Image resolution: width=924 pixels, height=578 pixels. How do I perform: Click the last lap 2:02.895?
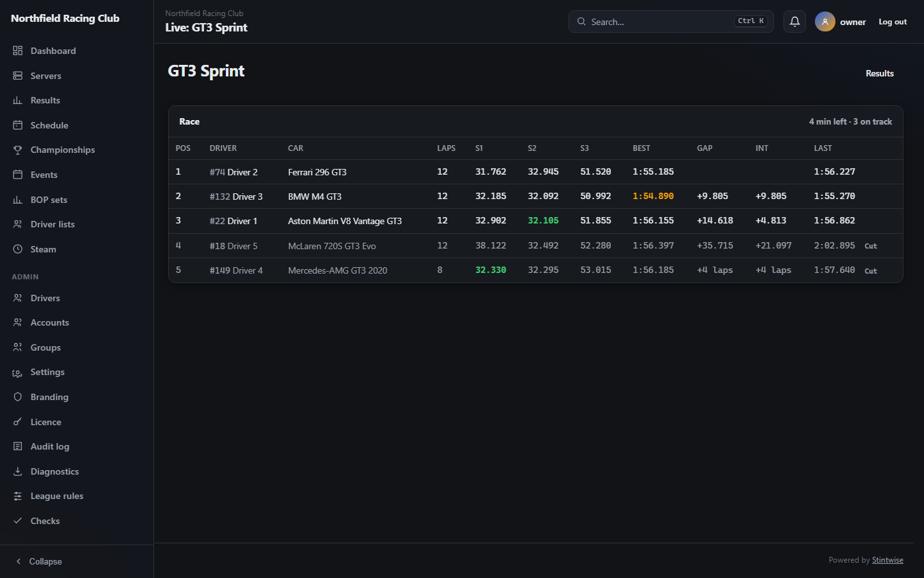[x=834, y=246]
